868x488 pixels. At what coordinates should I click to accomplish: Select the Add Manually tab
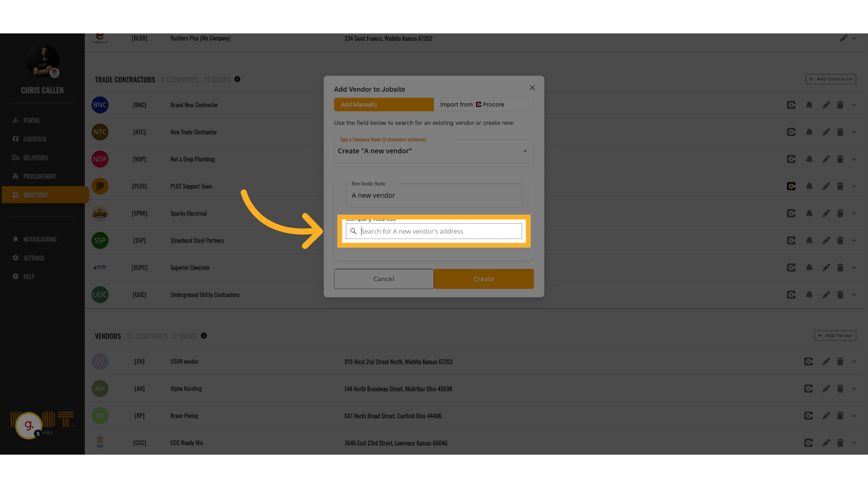point(383,104)
